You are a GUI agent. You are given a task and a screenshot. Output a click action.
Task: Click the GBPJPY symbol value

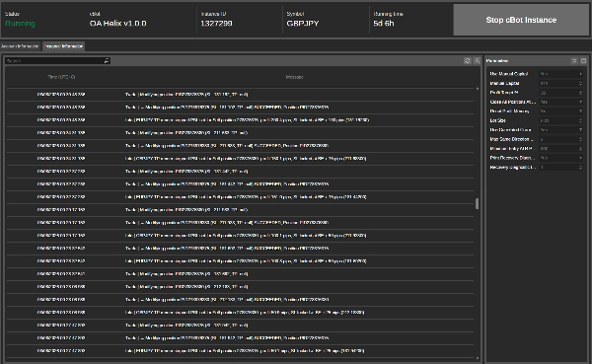(303, 24)
